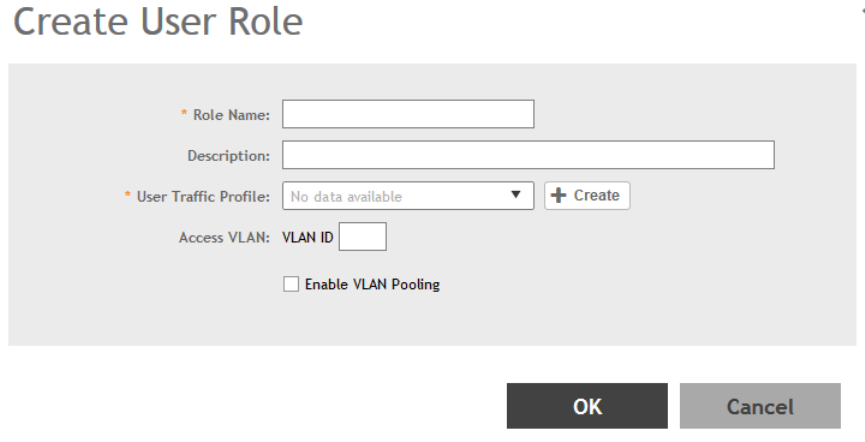Click the Enable VLAN Pooling label text
The image size is (865, 442).
click(370, 285)
